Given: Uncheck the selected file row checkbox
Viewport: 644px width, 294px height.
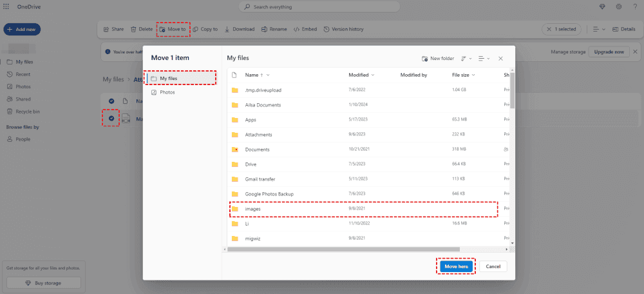Looking at the screenshot, I should click(111, 119).
